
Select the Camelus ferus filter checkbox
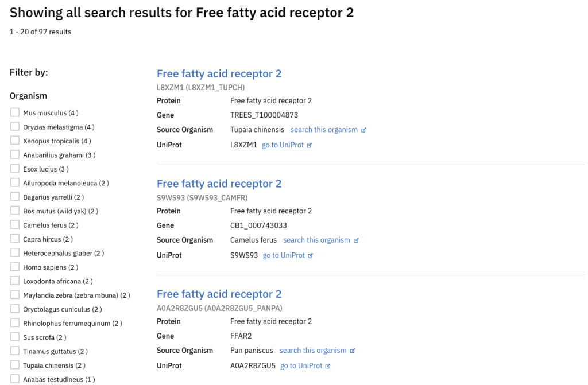point(15,225)
